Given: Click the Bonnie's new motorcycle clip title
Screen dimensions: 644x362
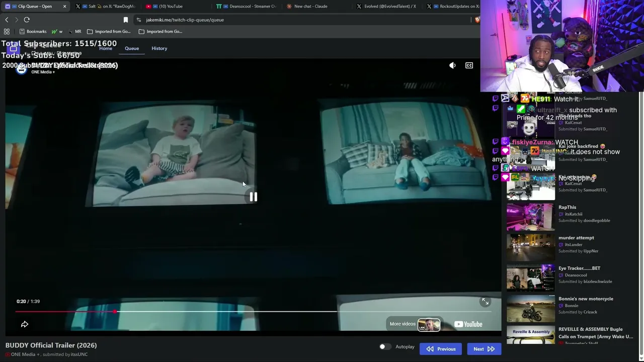Looking at the screenshot, I should (586, 299).
